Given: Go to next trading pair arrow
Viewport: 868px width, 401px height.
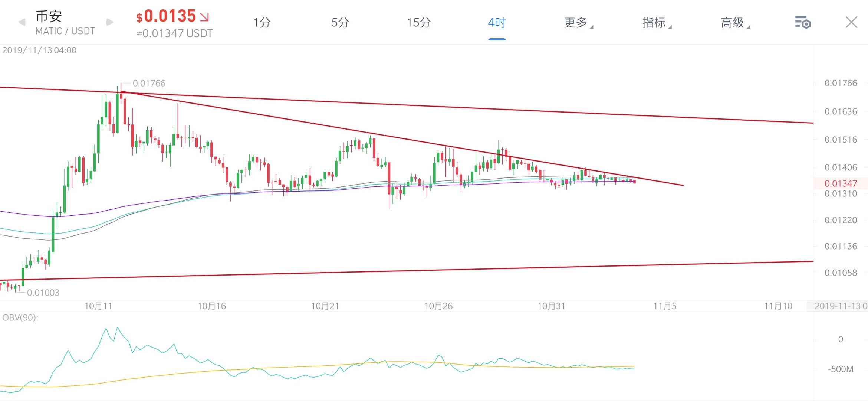Looking at the screenshot, I should [109, 22].
